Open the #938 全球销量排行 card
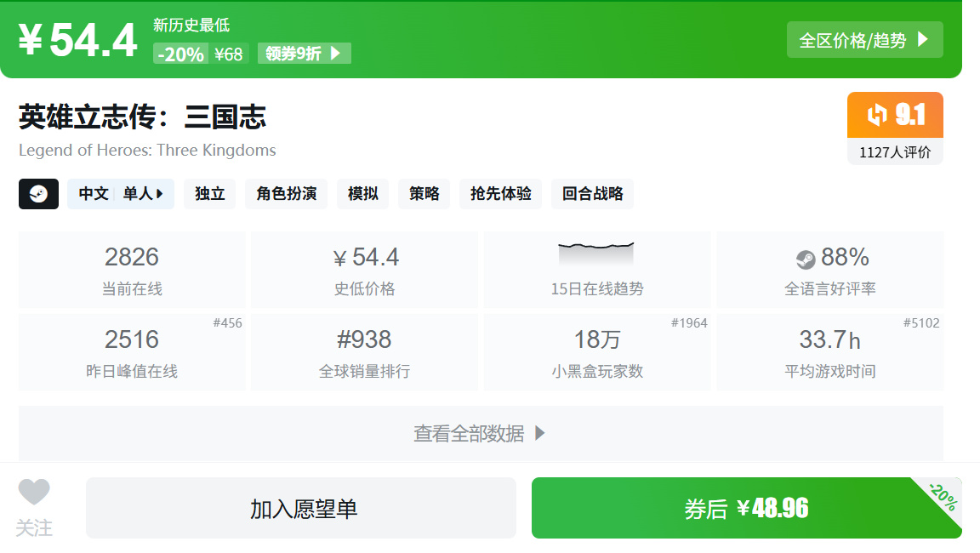The width and height of the screenshot is (980, 553). pos(364,352)
